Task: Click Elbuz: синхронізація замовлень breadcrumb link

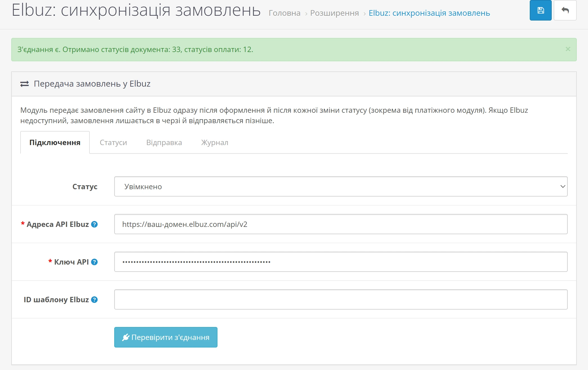Action: coord(429,13)
